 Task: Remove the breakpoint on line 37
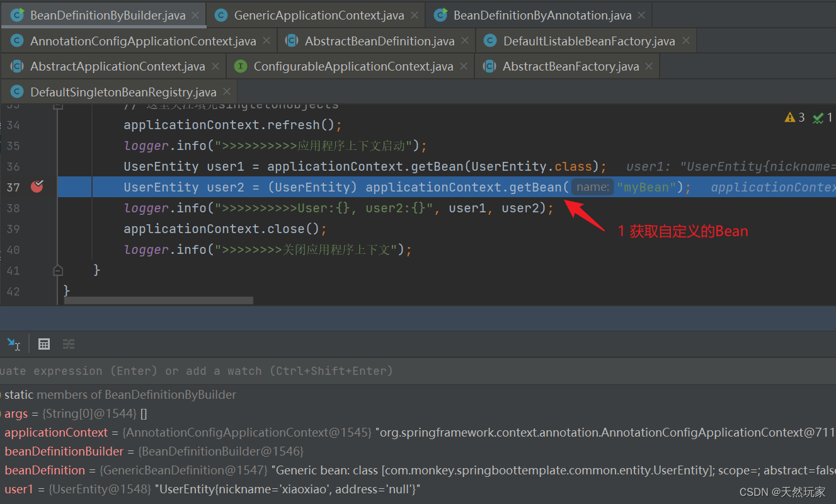(37, 186)
